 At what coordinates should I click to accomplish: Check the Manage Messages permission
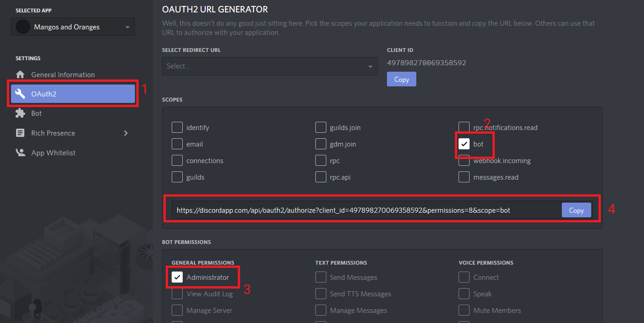coord(321,310)
